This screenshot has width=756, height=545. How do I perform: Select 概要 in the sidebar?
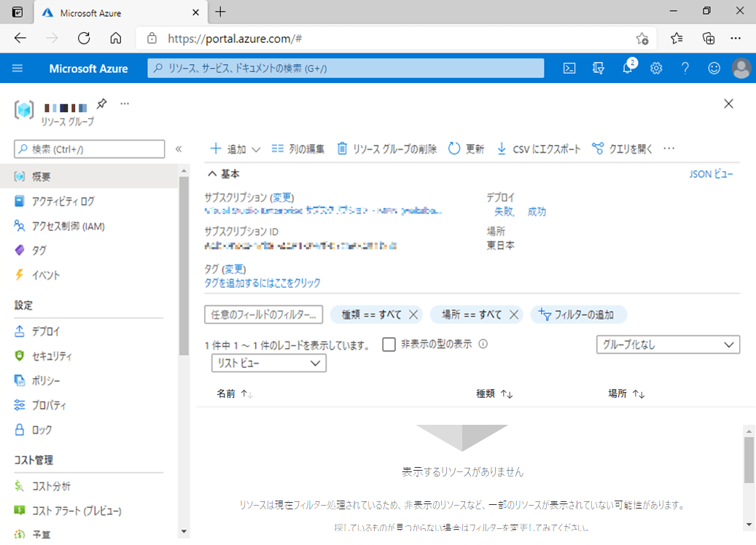coord(89,176)
